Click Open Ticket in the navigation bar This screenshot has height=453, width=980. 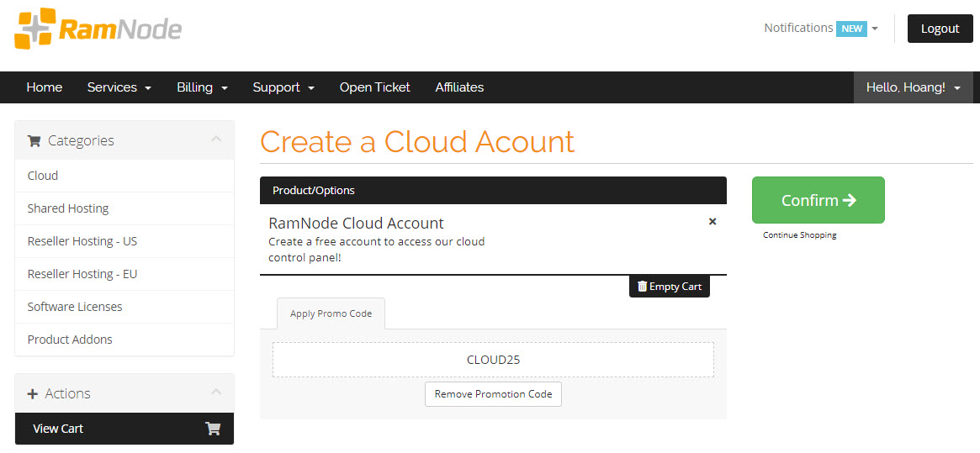(x=374, y=87)
